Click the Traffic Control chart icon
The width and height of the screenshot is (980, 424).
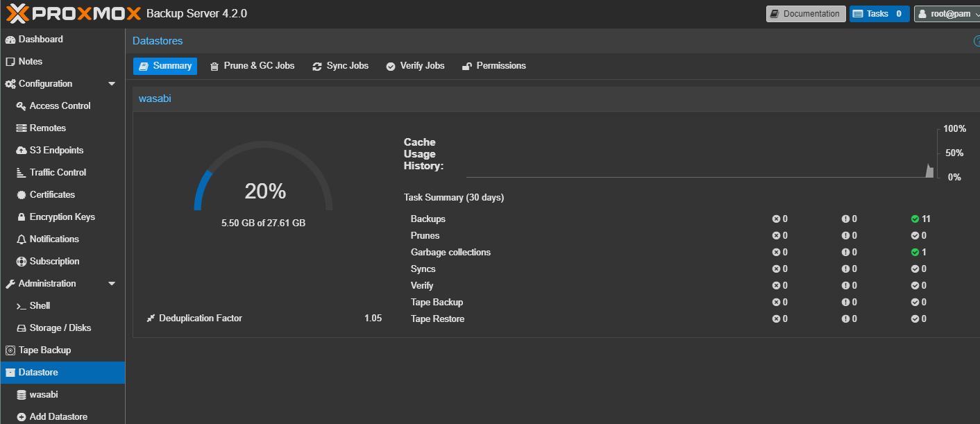pos(22,173)
